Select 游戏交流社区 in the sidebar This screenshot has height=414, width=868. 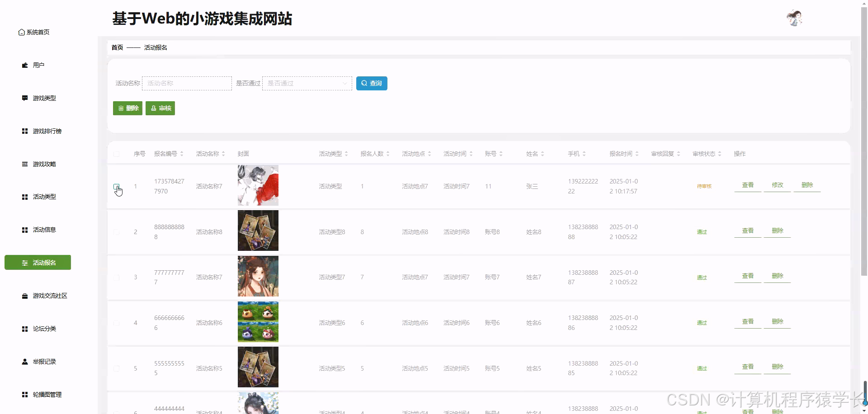pos(24,296)
